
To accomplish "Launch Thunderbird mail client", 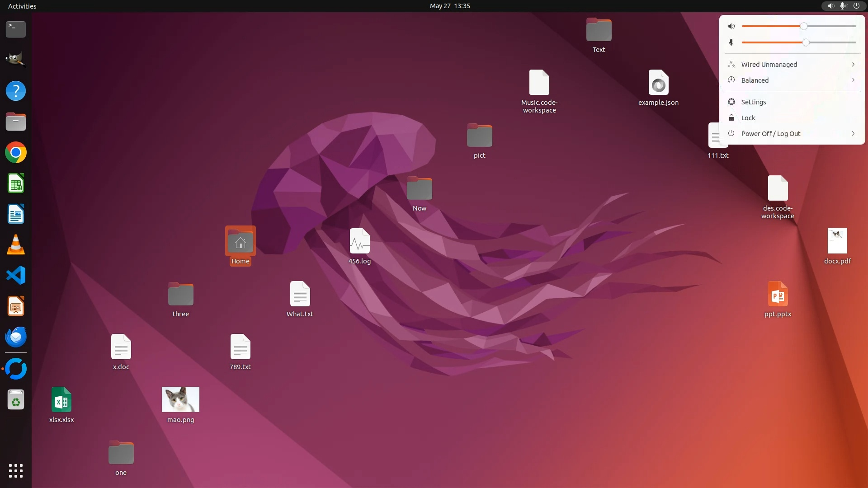I will click(x=16, y=337).
